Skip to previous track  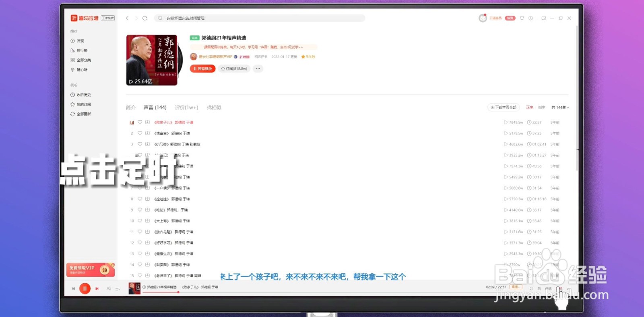(73, 288)
